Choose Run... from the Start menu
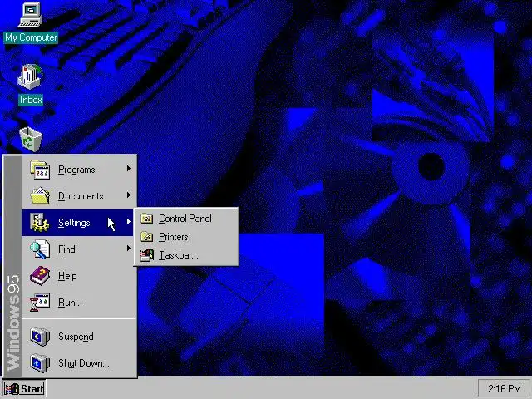532x399 pixels. pos(79,303)
